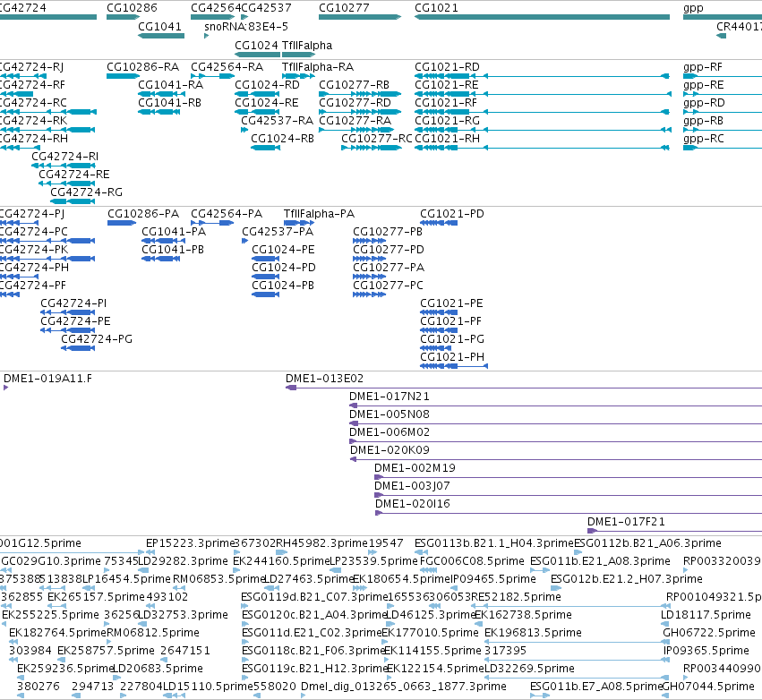Click the CG10277-RC transcript label

coord(377,139)
